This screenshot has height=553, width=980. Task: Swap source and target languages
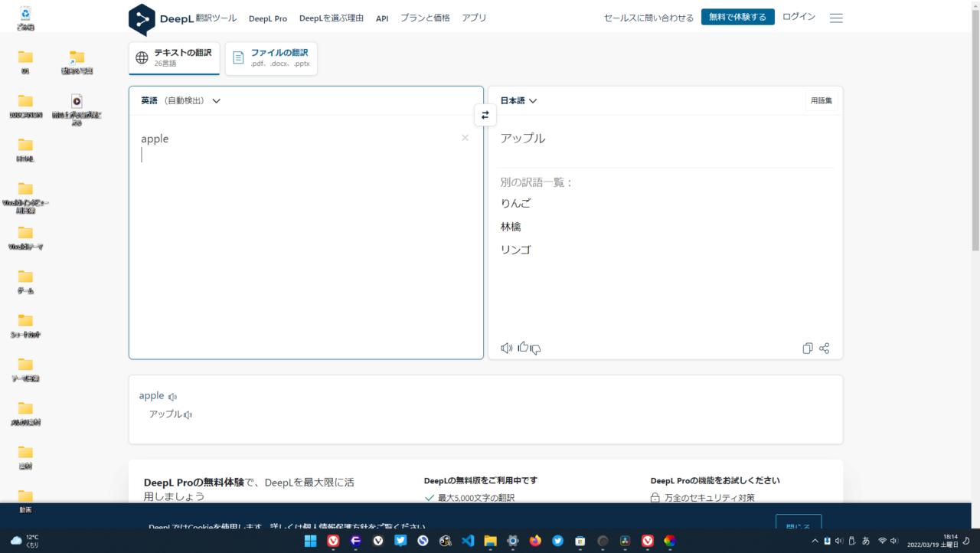tap(485, 115)
